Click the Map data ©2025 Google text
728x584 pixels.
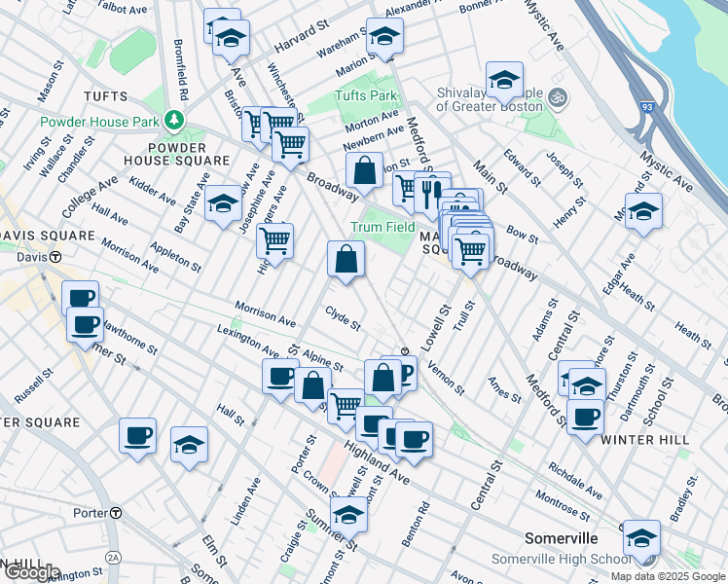(667, 576)
